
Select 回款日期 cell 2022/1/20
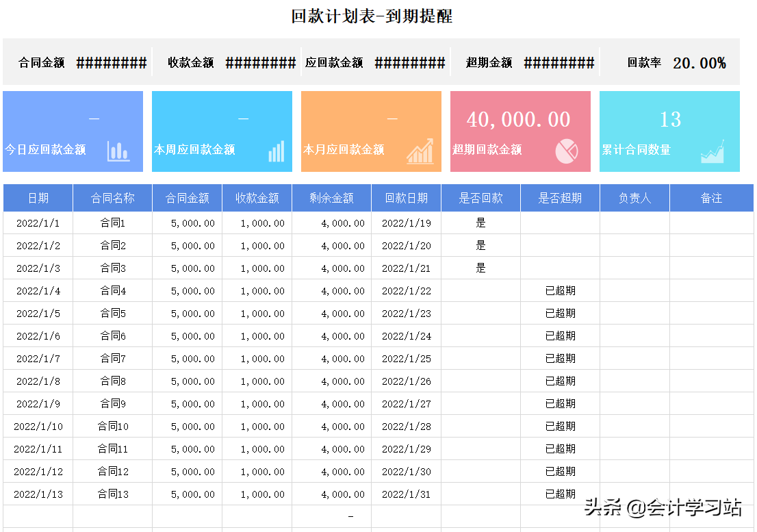(407, 246)
